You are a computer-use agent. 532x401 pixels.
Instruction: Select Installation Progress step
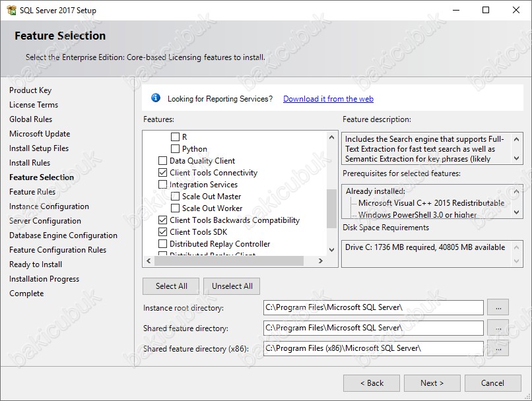(44, 279)
